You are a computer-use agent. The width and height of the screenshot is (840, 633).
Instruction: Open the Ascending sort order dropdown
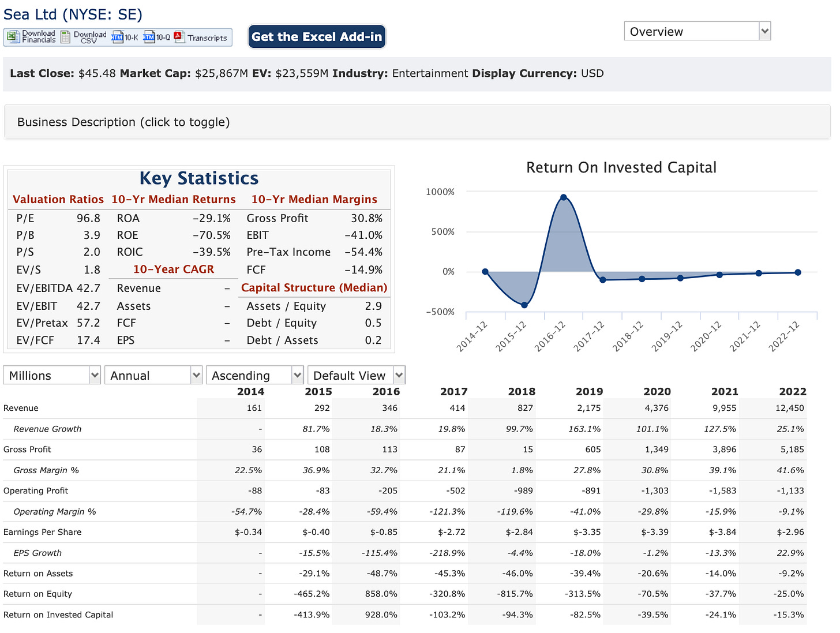[255, 375]
